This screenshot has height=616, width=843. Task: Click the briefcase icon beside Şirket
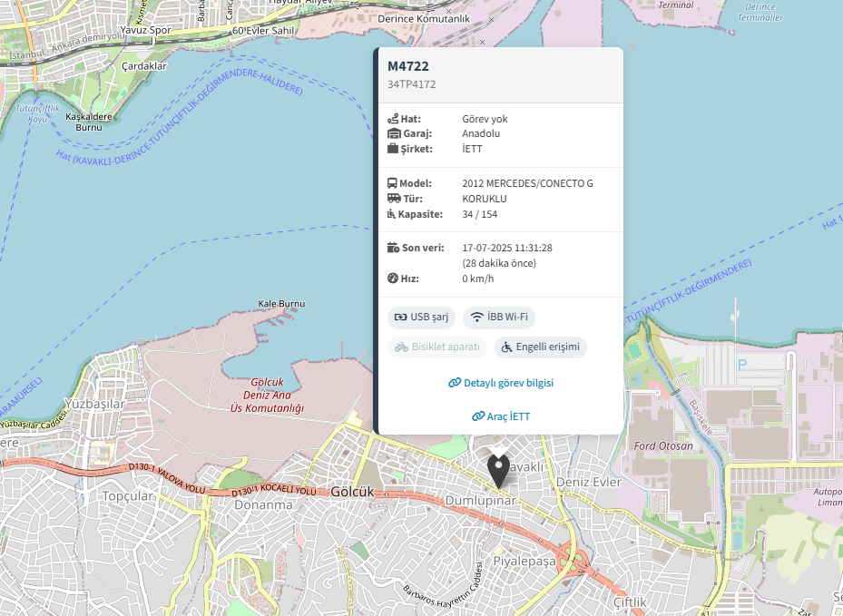(x=393, y=149)
